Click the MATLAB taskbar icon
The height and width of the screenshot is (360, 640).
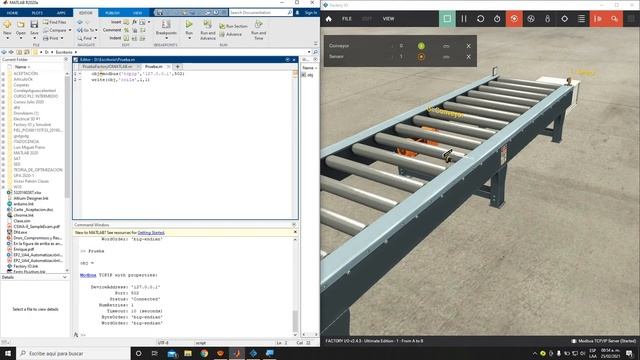pyautogui.click(x=237, y=353)
